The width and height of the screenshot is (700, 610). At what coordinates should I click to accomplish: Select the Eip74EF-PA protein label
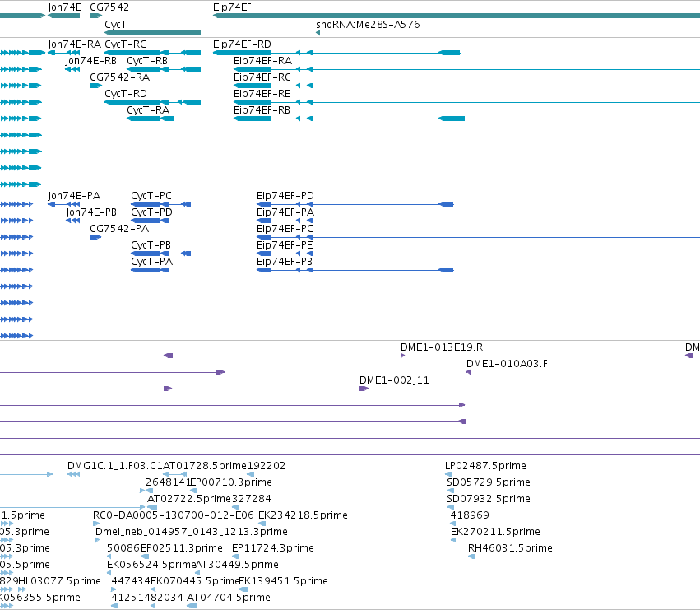pos(285,212)
